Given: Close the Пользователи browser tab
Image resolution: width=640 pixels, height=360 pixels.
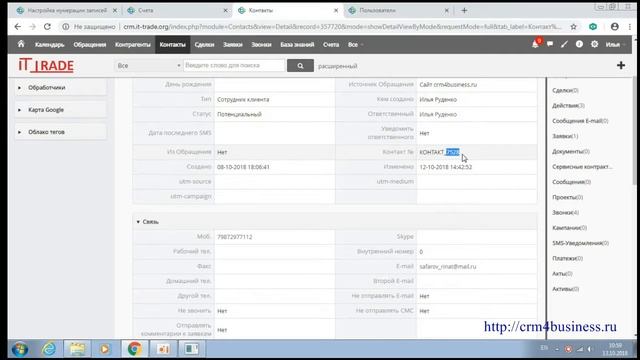Looking at the screenshot, I should coord(447,10).
